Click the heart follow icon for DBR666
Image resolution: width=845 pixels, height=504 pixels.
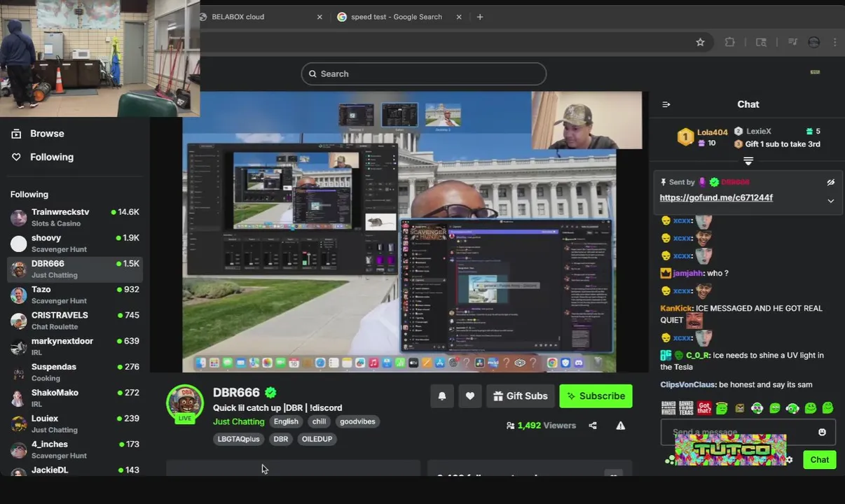point(470,396)
